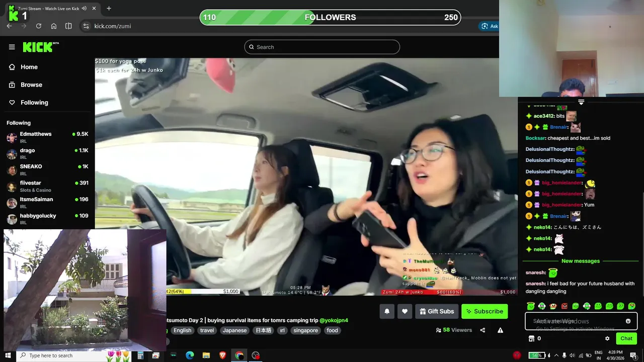
Task: Click the 58 Viewers count
Action: click(454, 330)
